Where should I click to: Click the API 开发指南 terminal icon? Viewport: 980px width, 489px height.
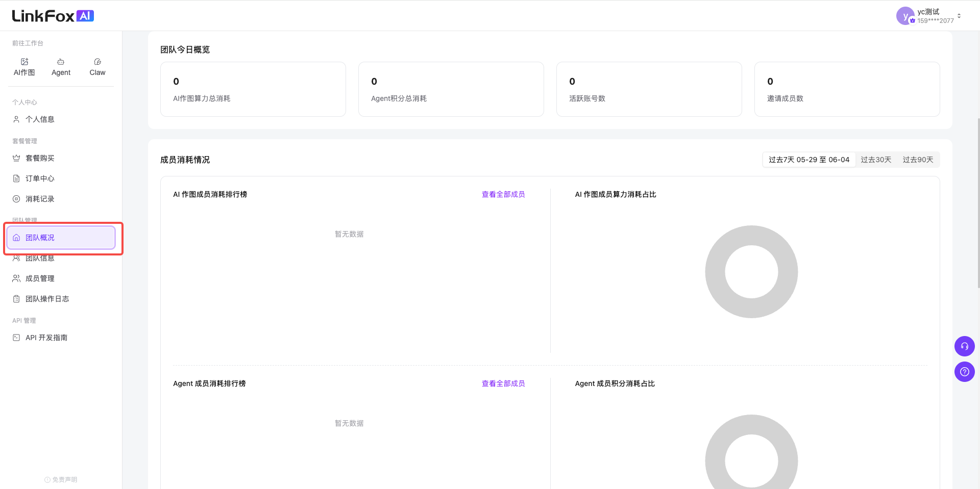coord(16,338)
